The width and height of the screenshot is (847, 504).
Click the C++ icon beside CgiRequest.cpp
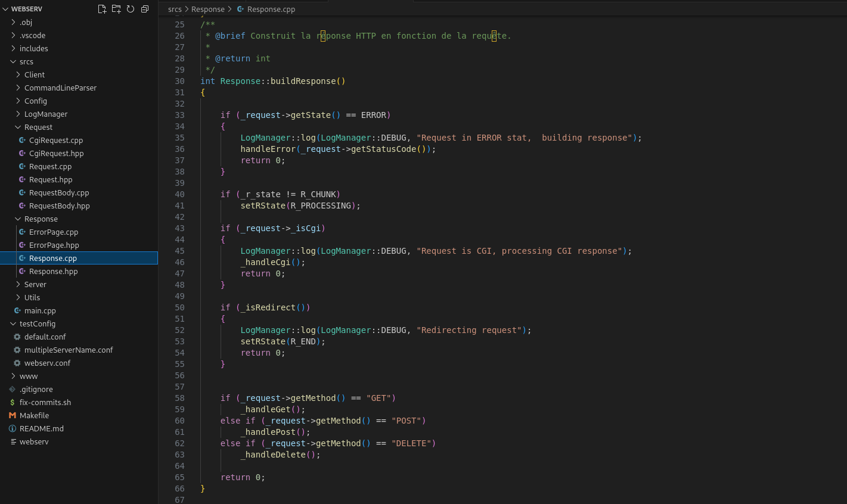pyautogui.click(x=22, y=140)
